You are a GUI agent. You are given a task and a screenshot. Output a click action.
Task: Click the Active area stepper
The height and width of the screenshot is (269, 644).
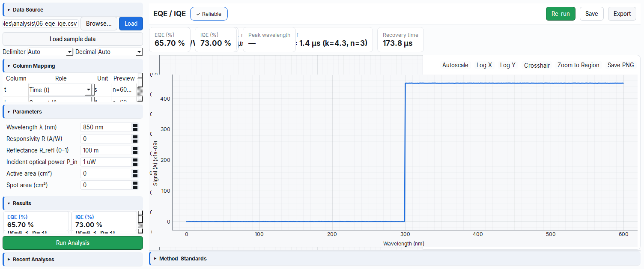[x=135, y=173]
